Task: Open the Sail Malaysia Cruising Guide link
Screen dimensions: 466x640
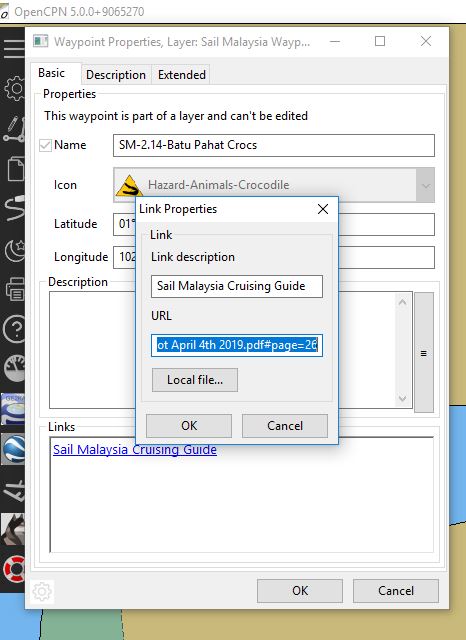Action: [135, 449]
